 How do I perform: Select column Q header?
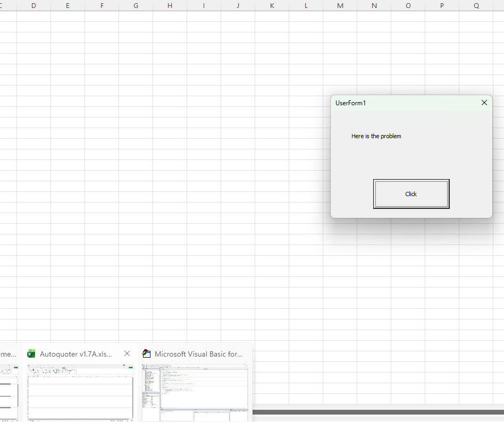click(x=476, y=5)
